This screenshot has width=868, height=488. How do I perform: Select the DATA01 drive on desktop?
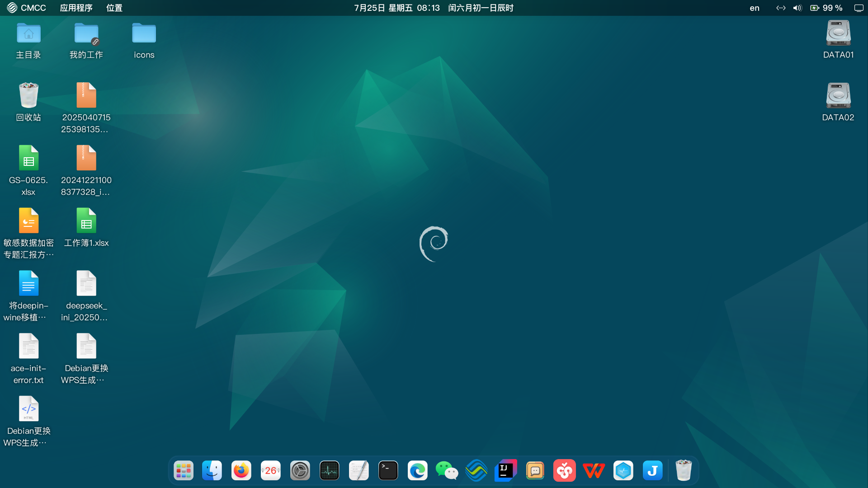pos(838,40)
